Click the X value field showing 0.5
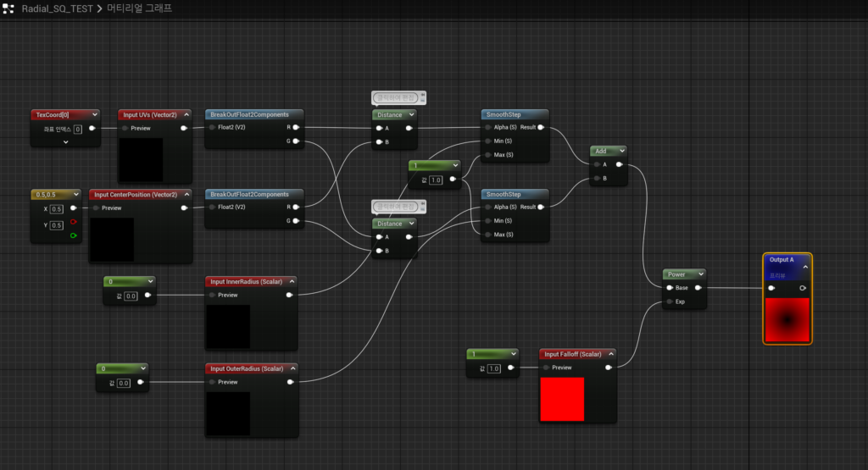 tap(57, 208)
